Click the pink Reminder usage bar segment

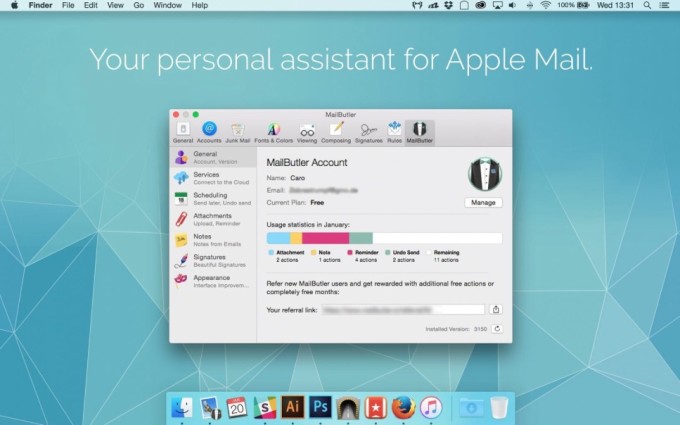(326, 238)
